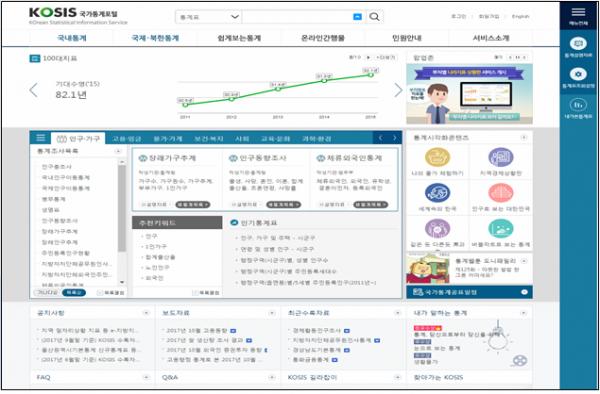Open the teal bubble-chart statistics icon
Image resolution: width=600 pixels, height=394 pixels.
pyautogui.click(x=501, y=228)
